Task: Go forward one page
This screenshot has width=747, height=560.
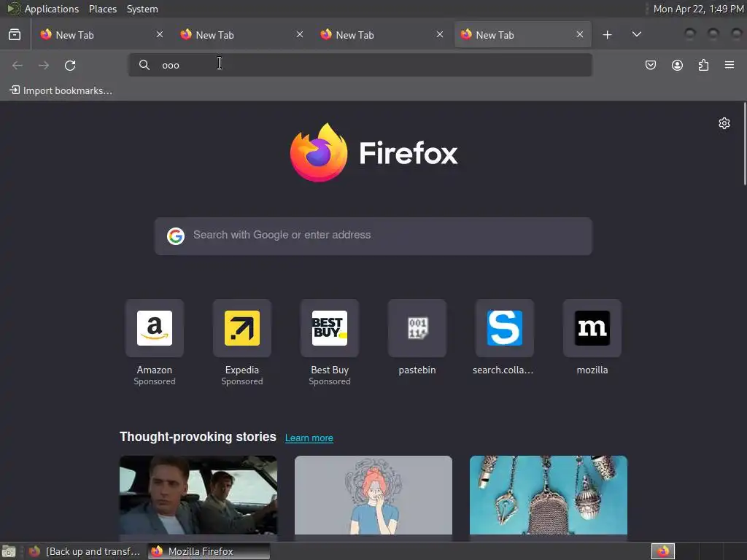Action: point(44,65)
